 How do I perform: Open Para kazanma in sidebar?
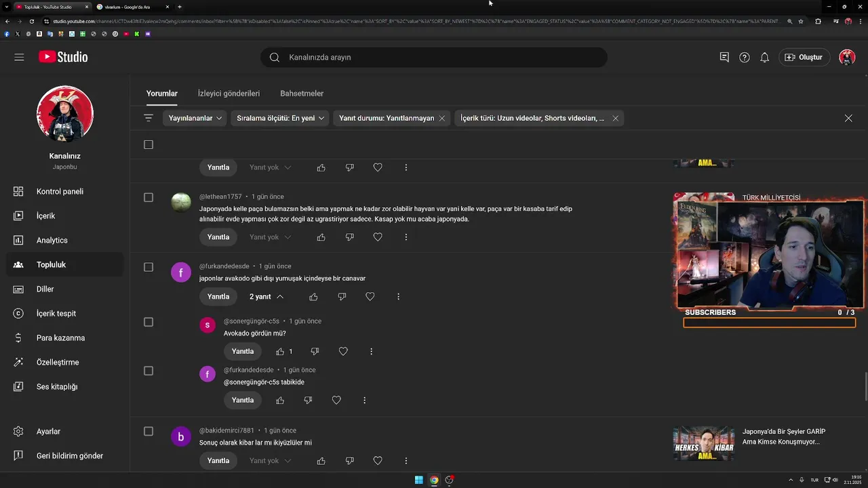pyautogui.click(x=65, y=338)
